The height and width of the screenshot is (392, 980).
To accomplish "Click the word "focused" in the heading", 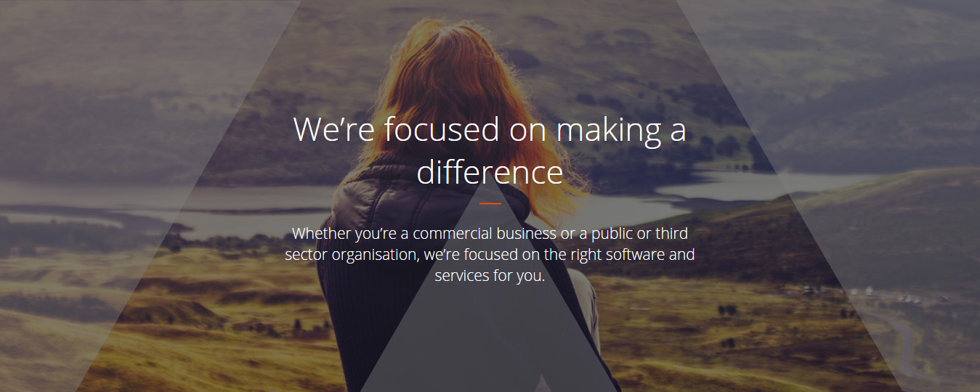I will coord(442,129).
